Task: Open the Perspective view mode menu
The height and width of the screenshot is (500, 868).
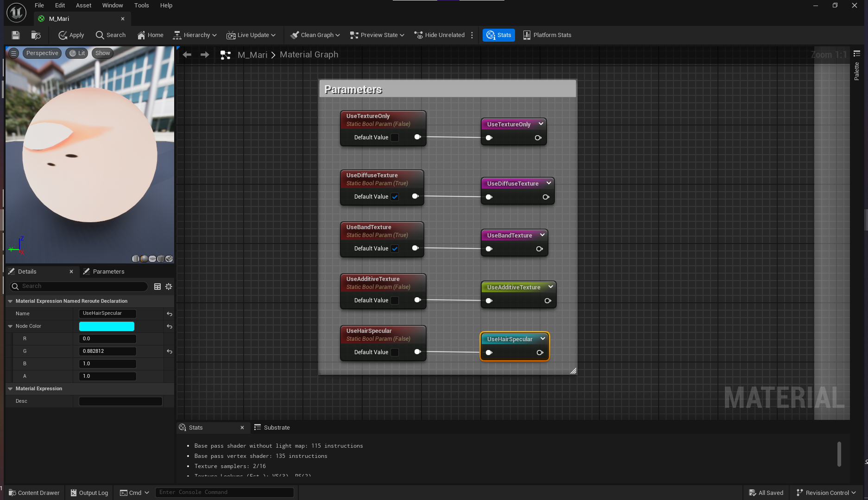Action: pyautogui.click(x=42, y=53)
